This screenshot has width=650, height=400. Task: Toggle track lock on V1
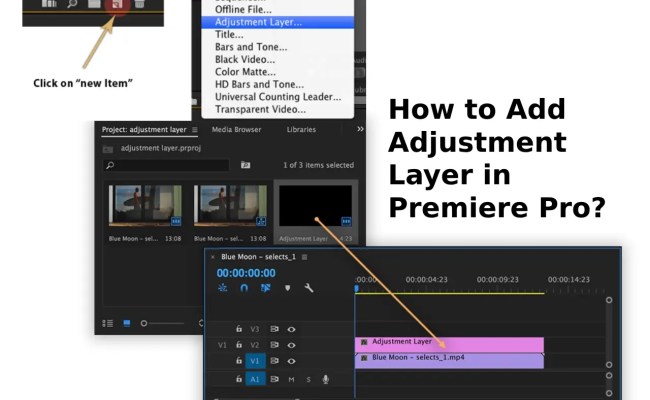tap(239, 361)
